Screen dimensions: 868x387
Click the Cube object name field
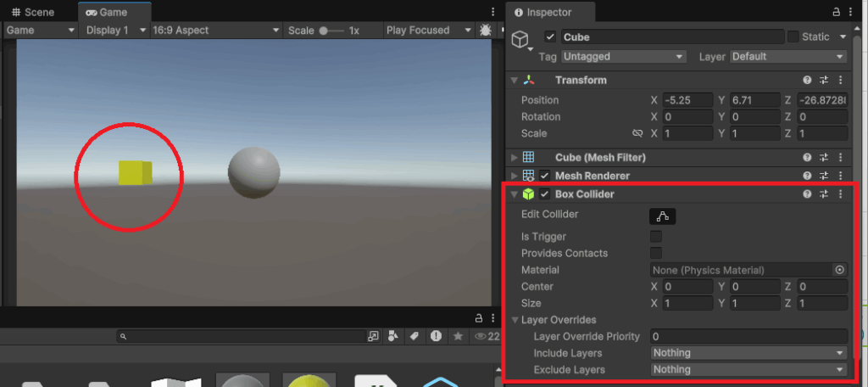672,37
